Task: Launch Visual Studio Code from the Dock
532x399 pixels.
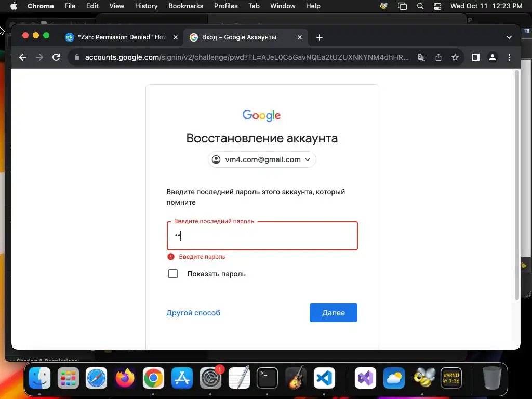Action: 324,378
